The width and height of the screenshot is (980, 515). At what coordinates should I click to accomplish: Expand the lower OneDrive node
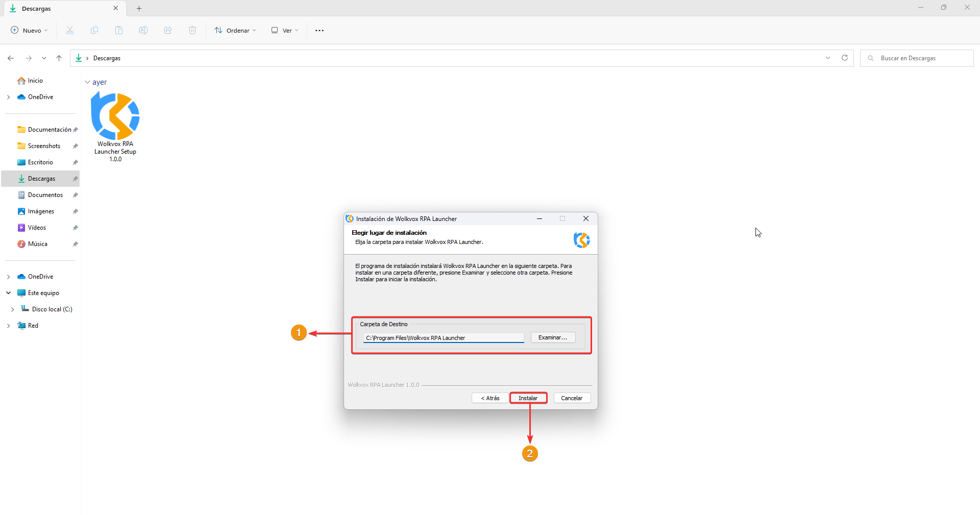pyautogui.click(x=8, y=277)
